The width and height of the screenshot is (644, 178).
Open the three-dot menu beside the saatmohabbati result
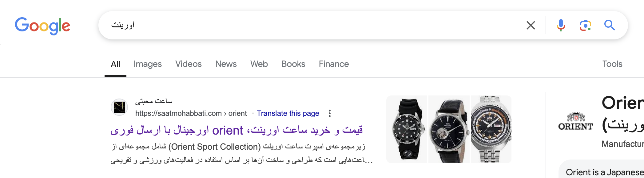(330, 113)
